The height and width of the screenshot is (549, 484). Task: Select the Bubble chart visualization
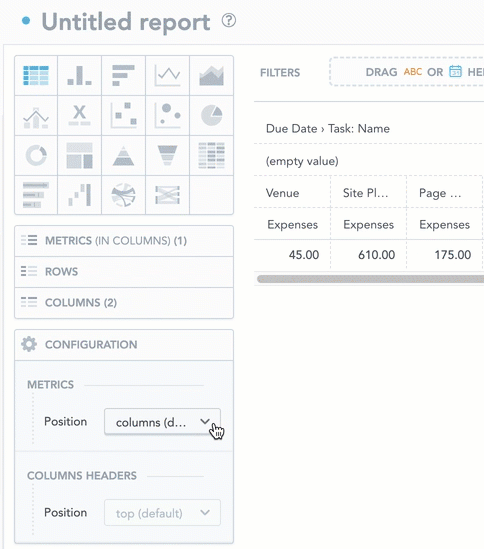[167, 116]
